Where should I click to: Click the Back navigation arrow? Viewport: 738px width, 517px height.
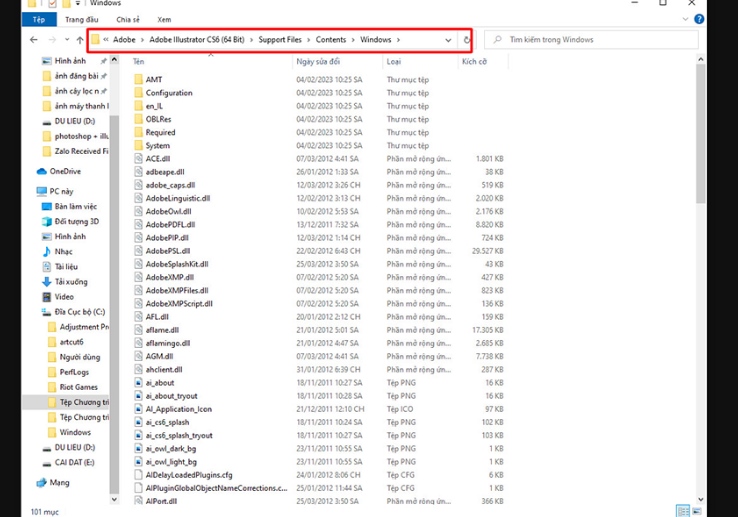click(x=35, y=40)
